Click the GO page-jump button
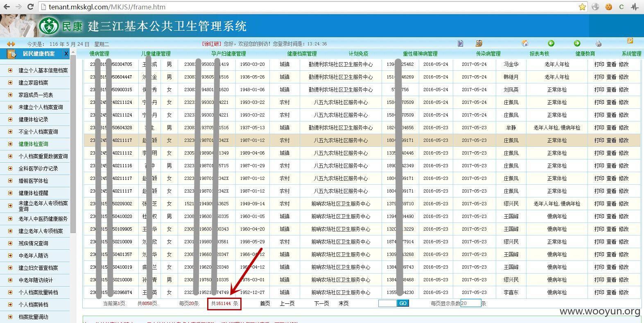 pos(403,303)
